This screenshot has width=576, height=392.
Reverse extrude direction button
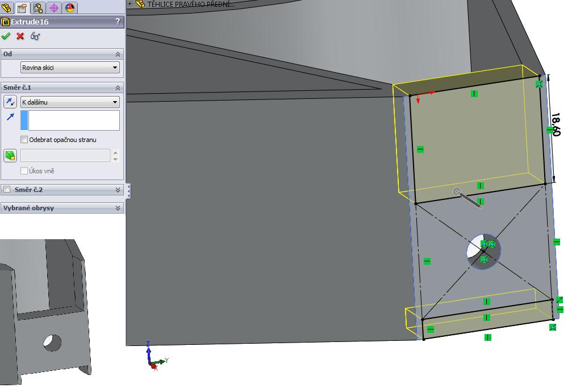(10, 102)
